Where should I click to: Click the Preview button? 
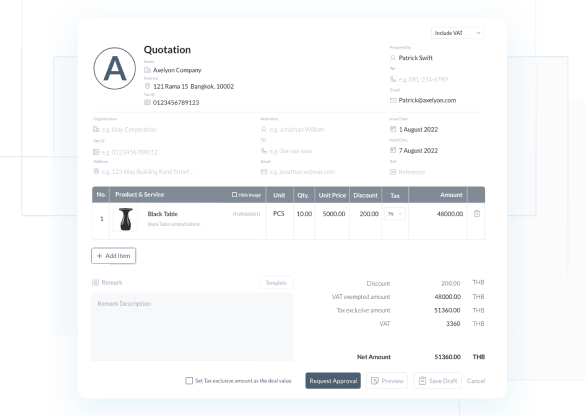(387, 381)
